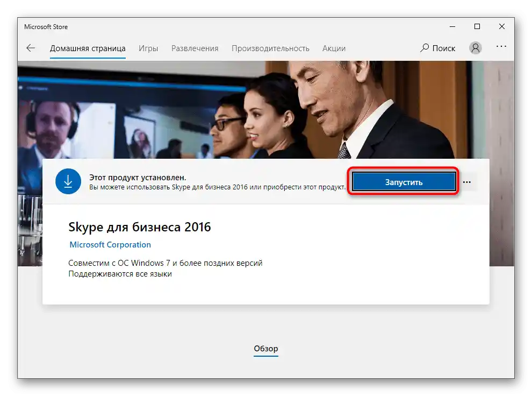Click the Search magnifier Поиск

[x=437, y=48]
